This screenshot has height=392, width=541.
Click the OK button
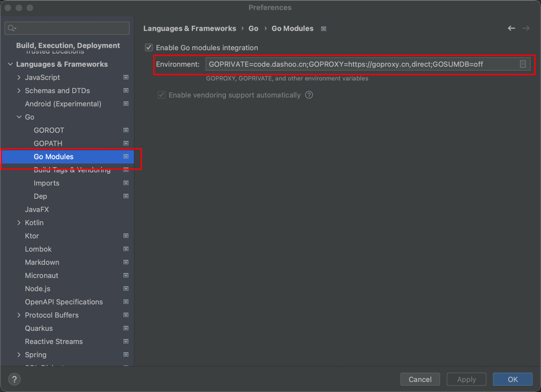pyautogui.click(x=512, y=379)
